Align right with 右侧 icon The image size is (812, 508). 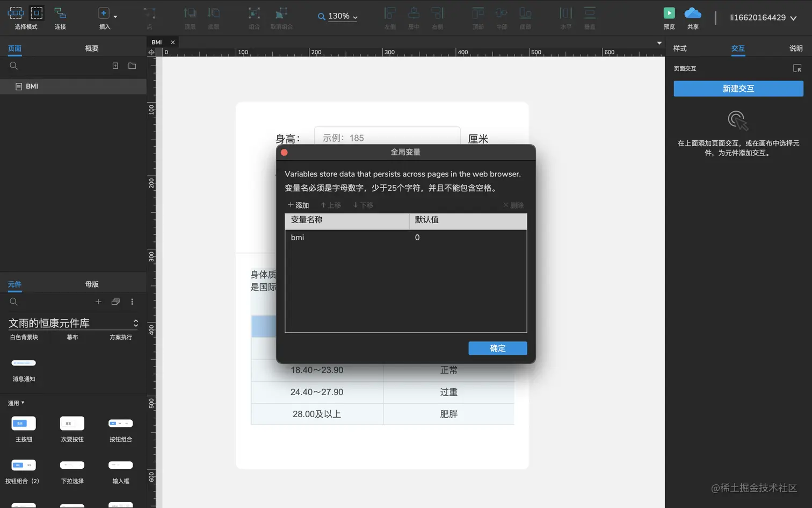coord(438,13)
